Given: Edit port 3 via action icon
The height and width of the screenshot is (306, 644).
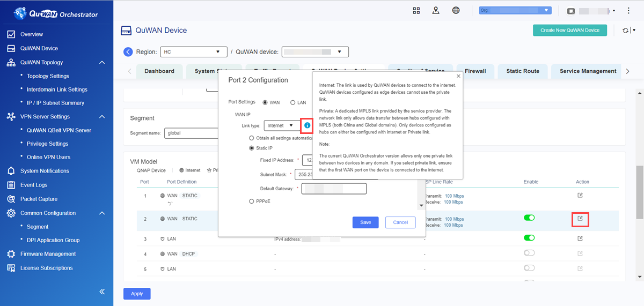Looking at the screenshot, I should [580, 238].
